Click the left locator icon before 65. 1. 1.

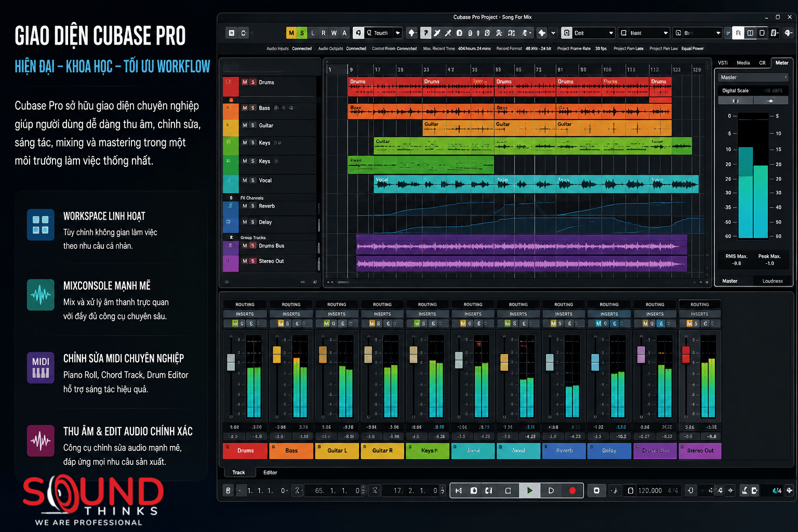coord(297,490)
